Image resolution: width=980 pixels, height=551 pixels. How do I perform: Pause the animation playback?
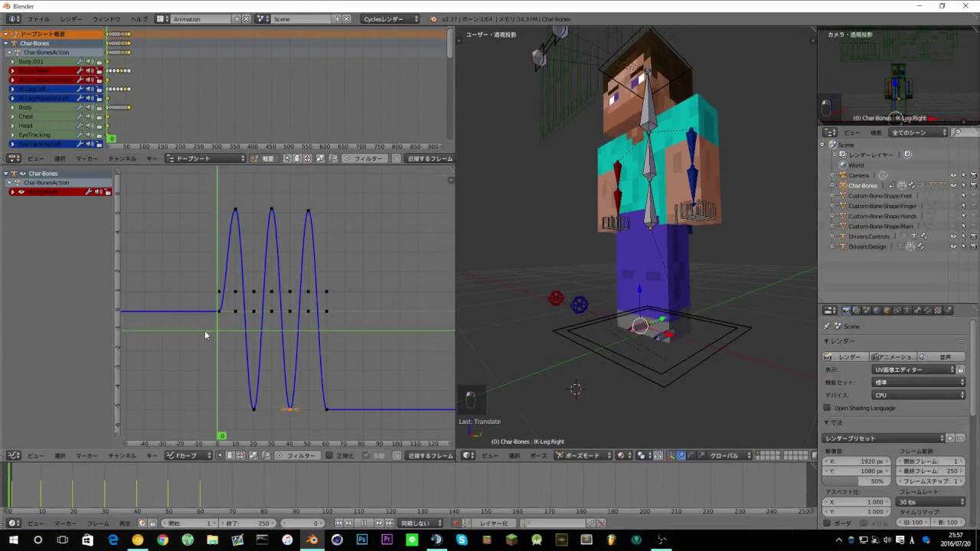click(364, 523)
